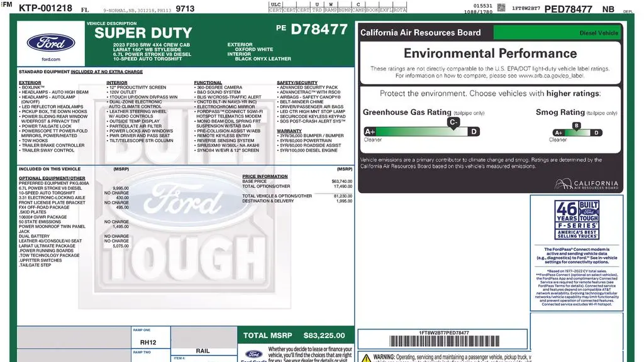Screen dimensions: 644x362
Task: Click the WARRANTY section heading
Action: tap(289, 131)
